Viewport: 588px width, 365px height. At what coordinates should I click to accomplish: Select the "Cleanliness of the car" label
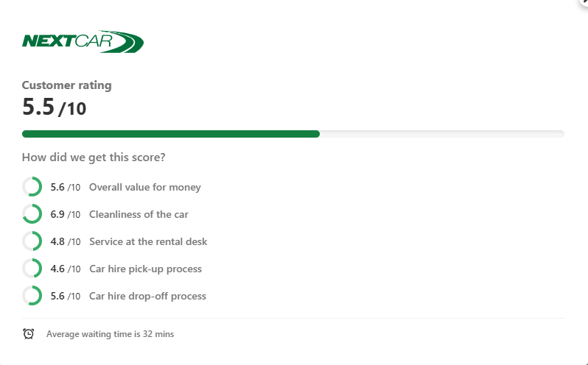(139, 214)
